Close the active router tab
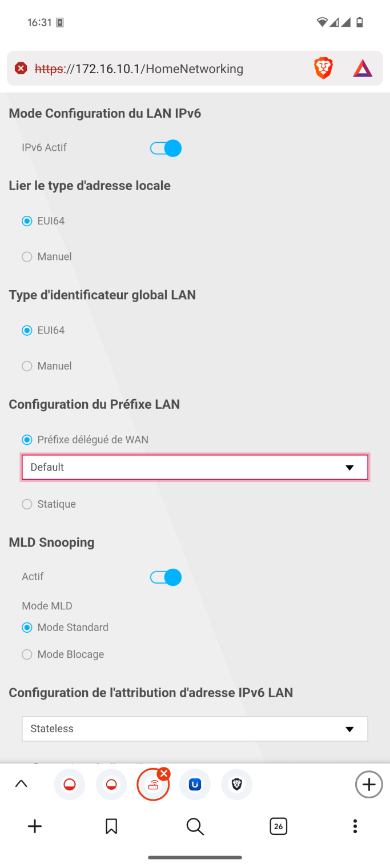This screenshot has width=390, height=868. point(164,774)
